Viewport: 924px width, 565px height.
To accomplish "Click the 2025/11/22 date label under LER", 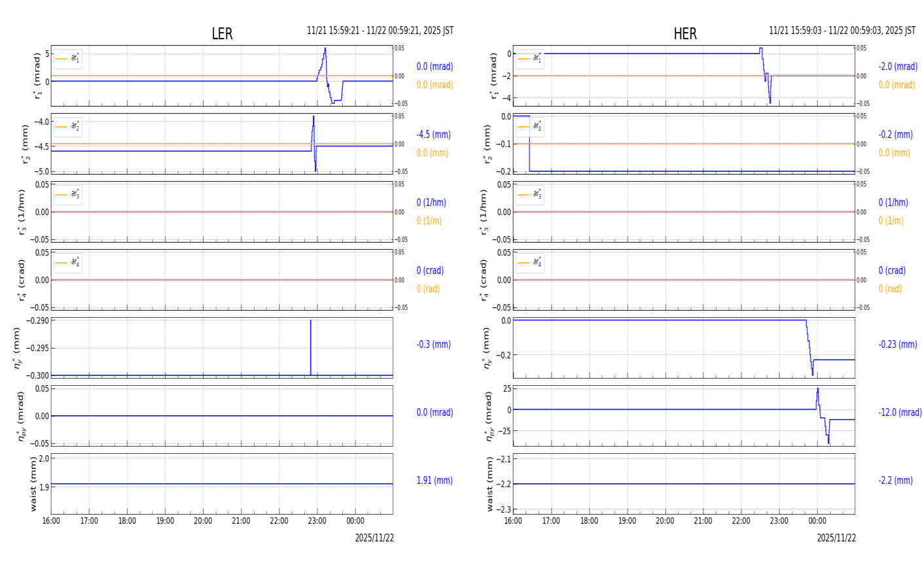I will tap(374, 538).
